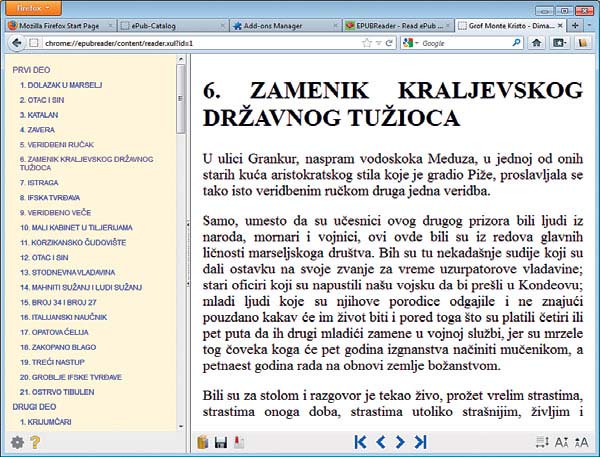Switch to the ePub-Catalog tab
The width and height of the screenshot is (600, 457).
(x=173, y=26)
